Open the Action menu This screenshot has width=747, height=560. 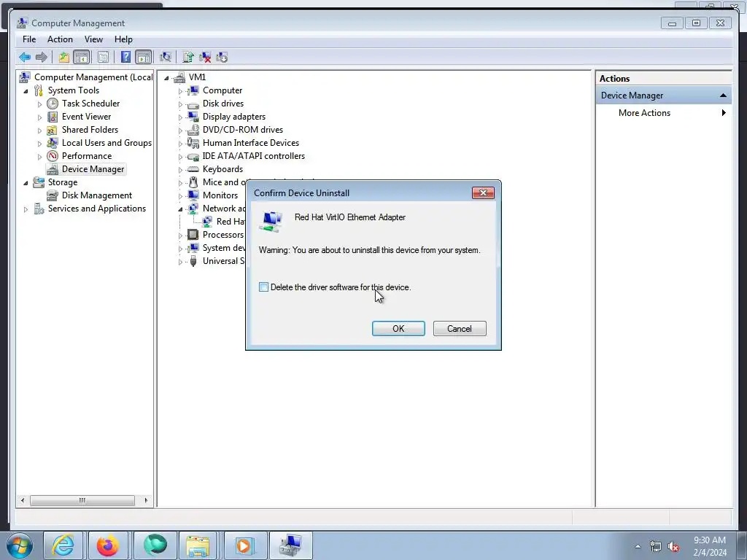pos(60,39)
